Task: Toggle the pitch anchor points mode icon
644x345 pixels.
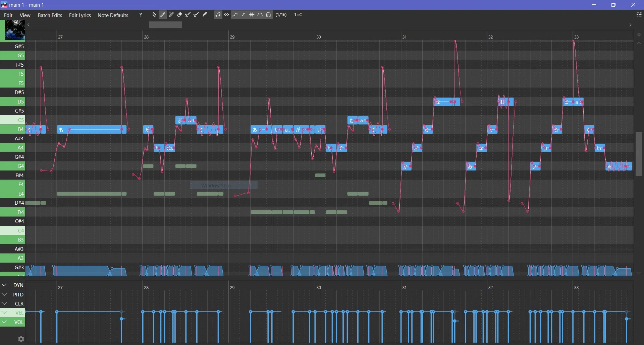Action: click(x=235, y=14)
